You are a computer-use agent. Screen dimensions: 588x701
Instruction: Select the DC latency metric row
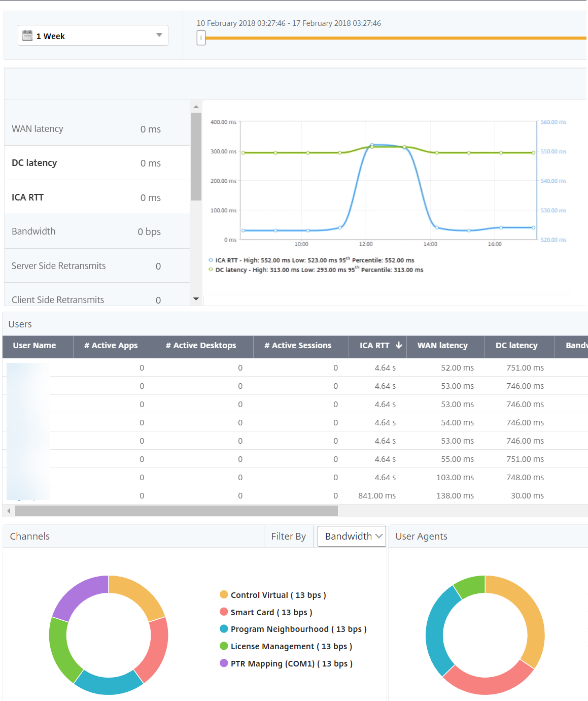click(97, 163)
